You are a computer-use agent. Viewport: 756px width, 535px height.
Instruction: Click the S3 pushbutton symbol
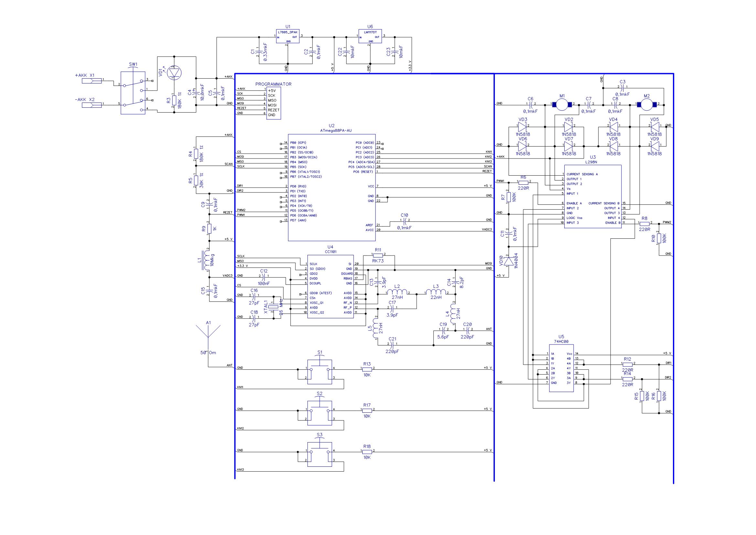pyautogui.click(x=319, y=454)
